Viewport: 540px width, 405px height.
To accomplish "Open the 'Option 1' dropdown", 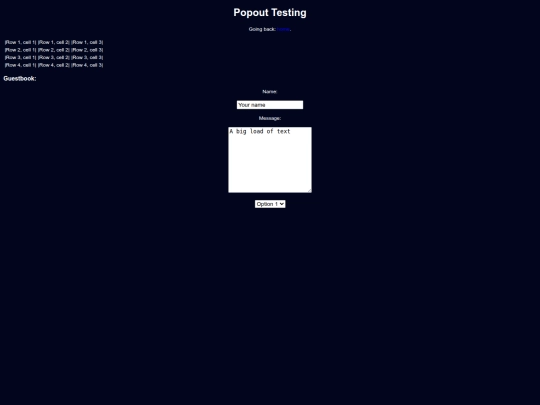I will pyautogui.click(x=270, y=204).
